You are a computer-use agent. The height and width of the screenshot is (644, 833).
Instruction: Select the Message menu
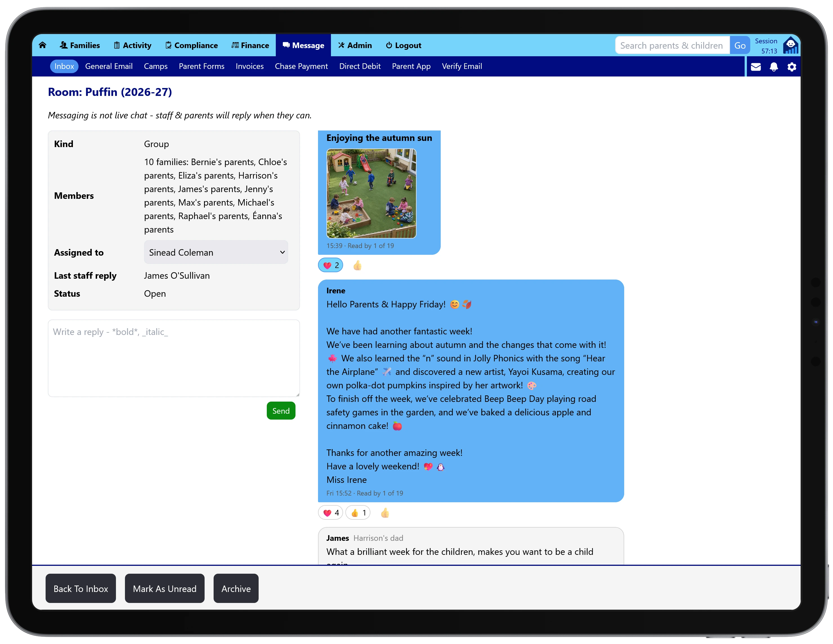[303, 45]
